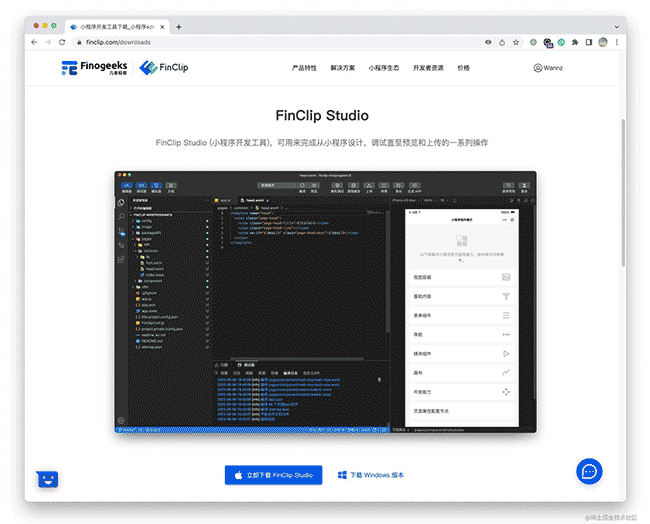Open the chat support bubble
The height and width of the screenshot is (524, 650).
[589, 471]
